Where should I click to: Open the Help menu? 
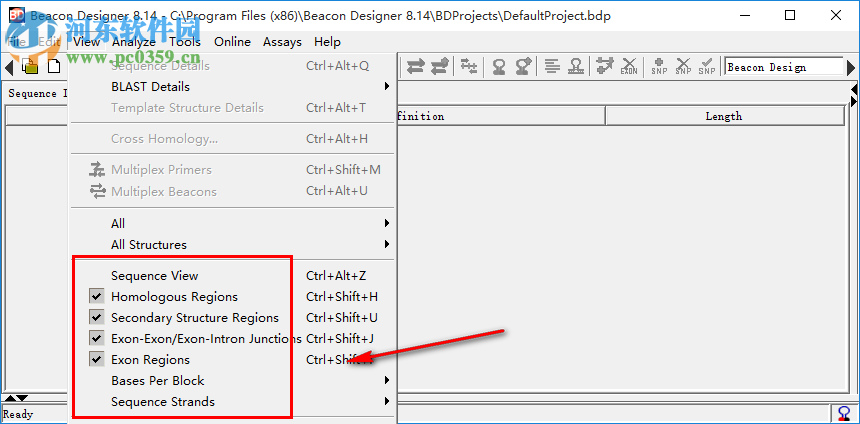pyautogui.click(x=327, y=42)
